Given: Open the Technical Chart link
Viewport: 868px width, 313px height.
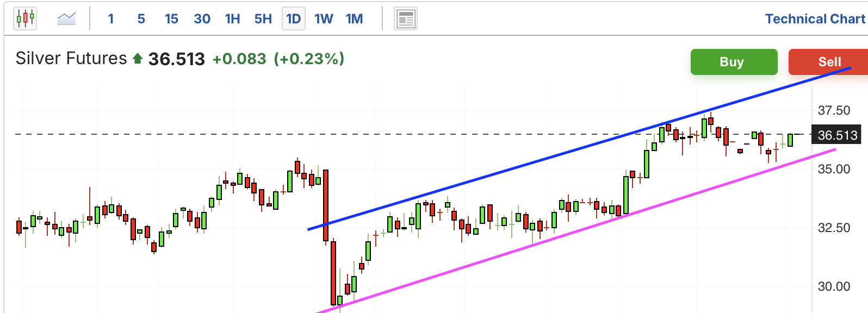Looking at the screenshot, I should pos(815,19).
